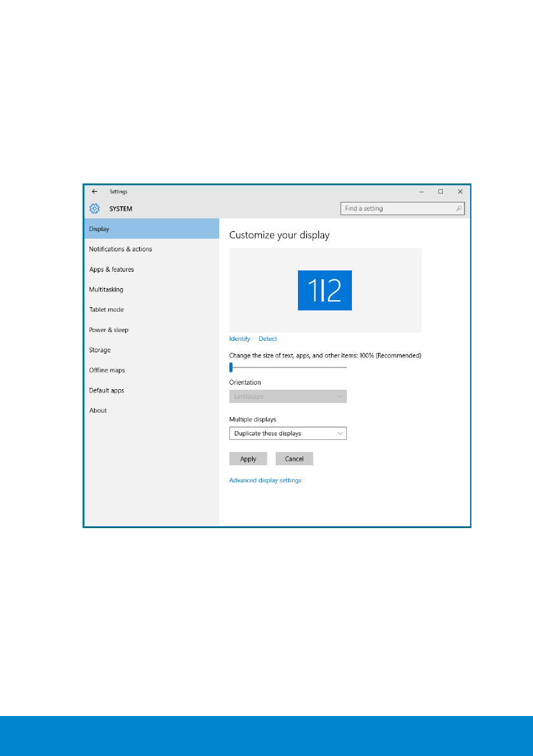
Task: Click the Identify link
Action: click(240, 339)
